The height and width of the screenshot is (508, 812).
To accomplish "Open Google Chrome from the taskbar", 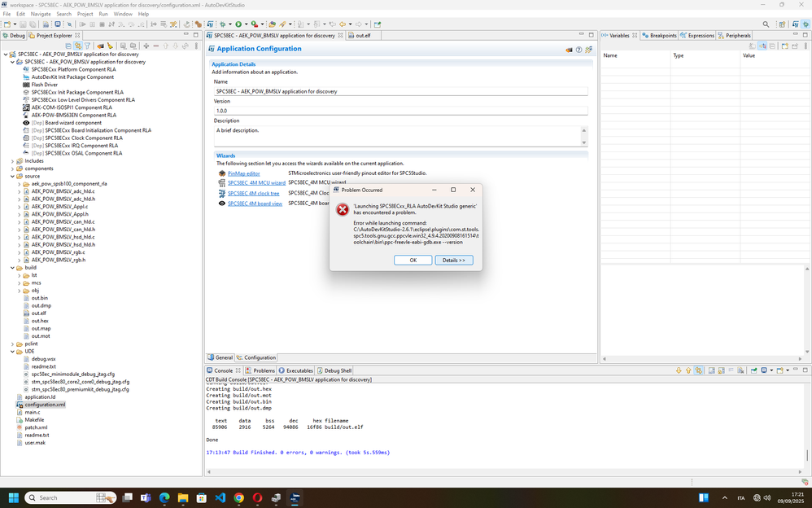I will point(238,497).
